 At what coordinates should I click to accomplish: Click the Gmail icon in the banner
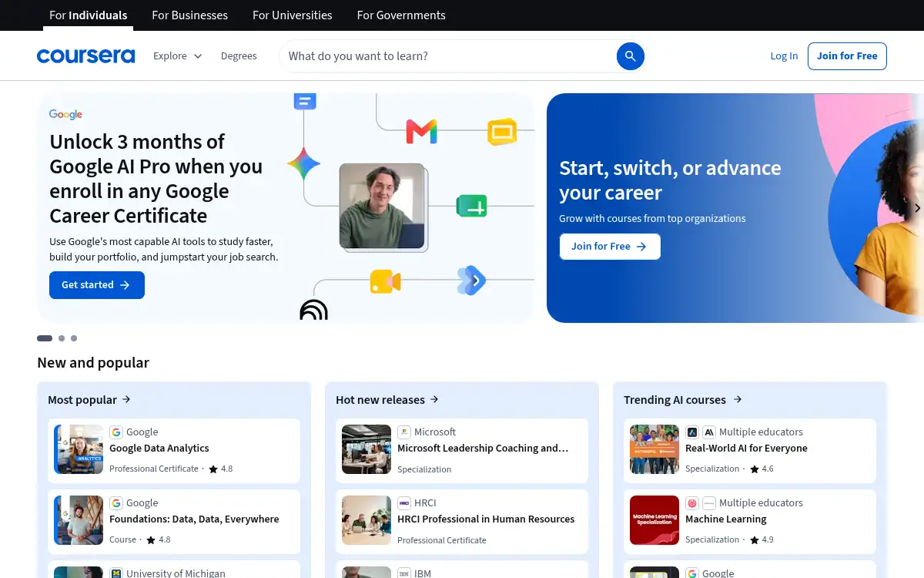pyautogui.click(x=421, y=132)
